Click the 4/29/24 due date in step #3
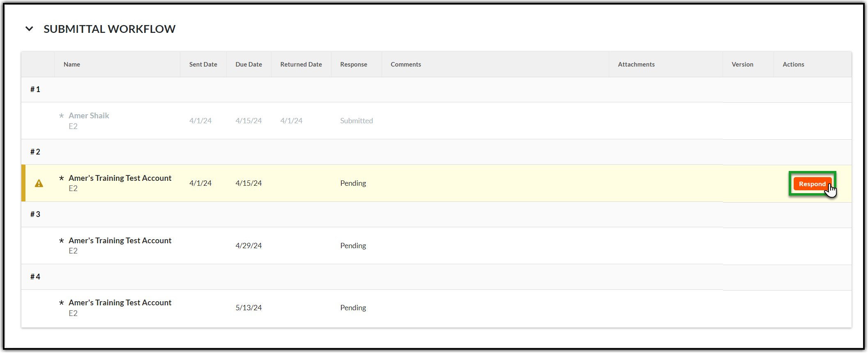This screenshot has height=353, width=868. click(249, 246)
